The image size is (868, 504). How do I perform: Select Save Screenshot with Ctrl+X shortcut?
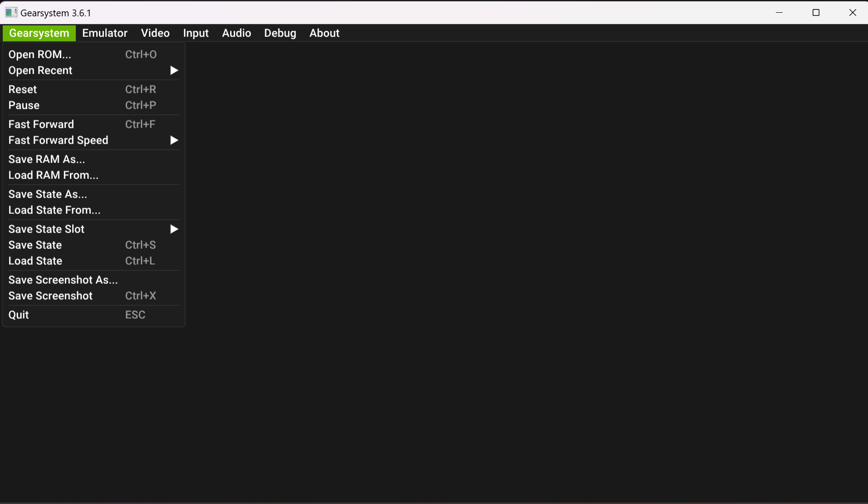[94, 296]
